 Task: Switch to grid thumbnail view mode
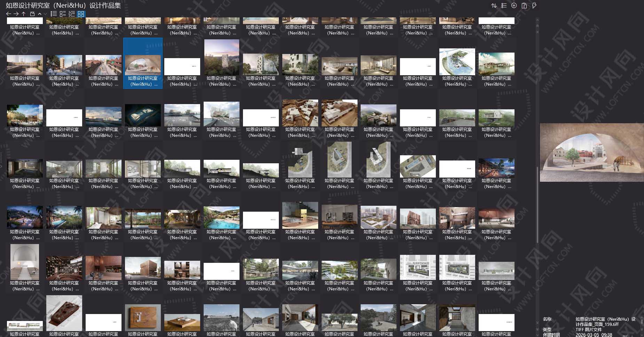point(81,14)
